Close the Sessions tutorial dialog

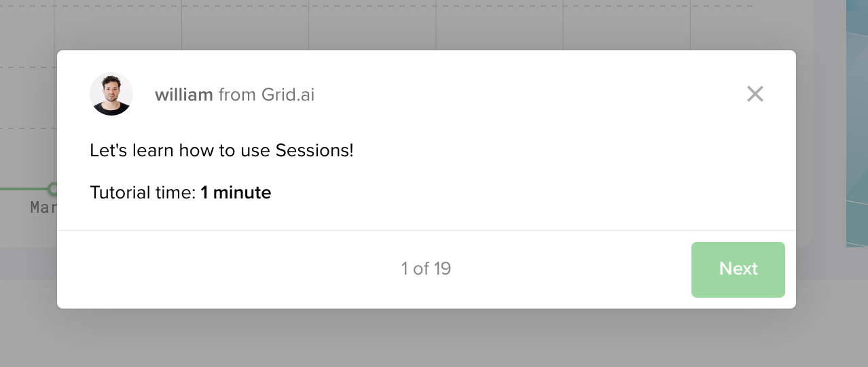coord(755,94)
